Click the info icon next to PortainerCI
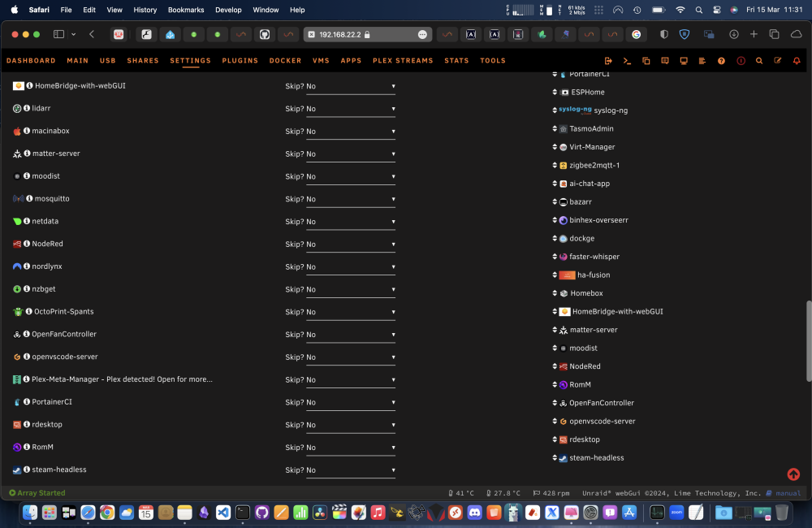Viewport: 812px width, 528px height. (x=27, y=401)
